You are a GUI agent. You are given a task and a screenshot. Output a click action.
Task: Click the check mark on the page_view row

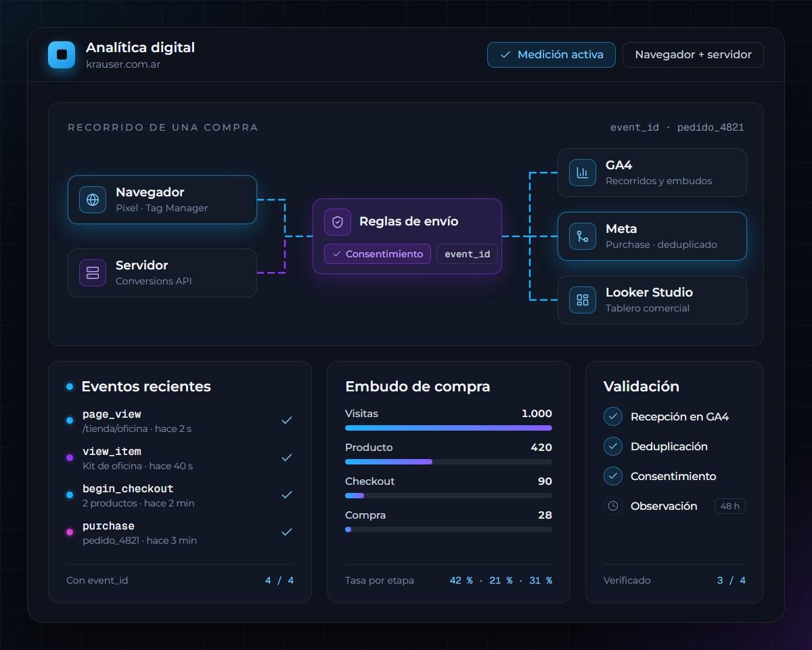tap(287, 420)
